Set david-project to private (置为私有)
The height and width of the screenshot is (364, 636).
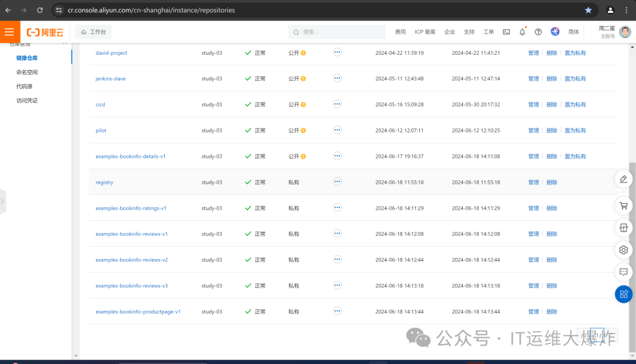point(575,53)
